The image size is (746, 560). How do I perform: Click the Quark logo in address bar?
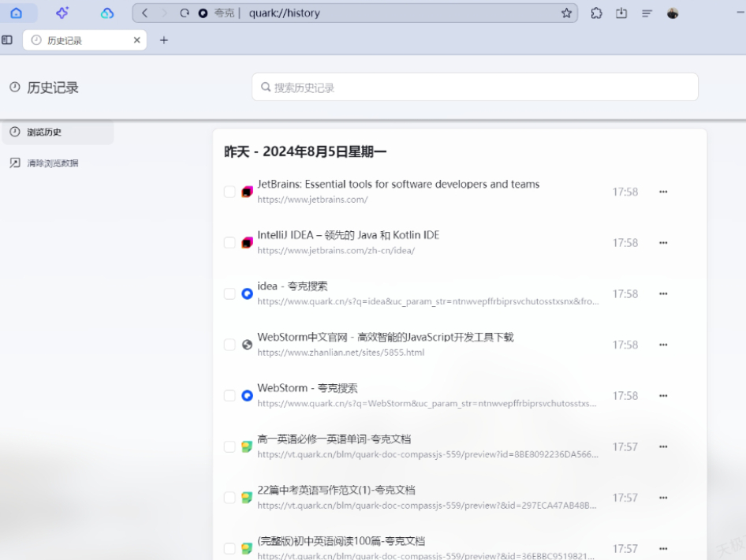[x=203, y=13]
